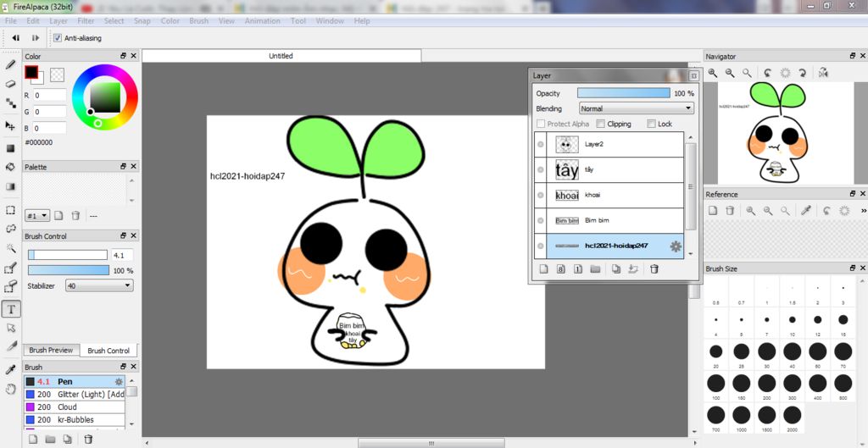Open File menu
868x448 pixels.
click(10, 21)
